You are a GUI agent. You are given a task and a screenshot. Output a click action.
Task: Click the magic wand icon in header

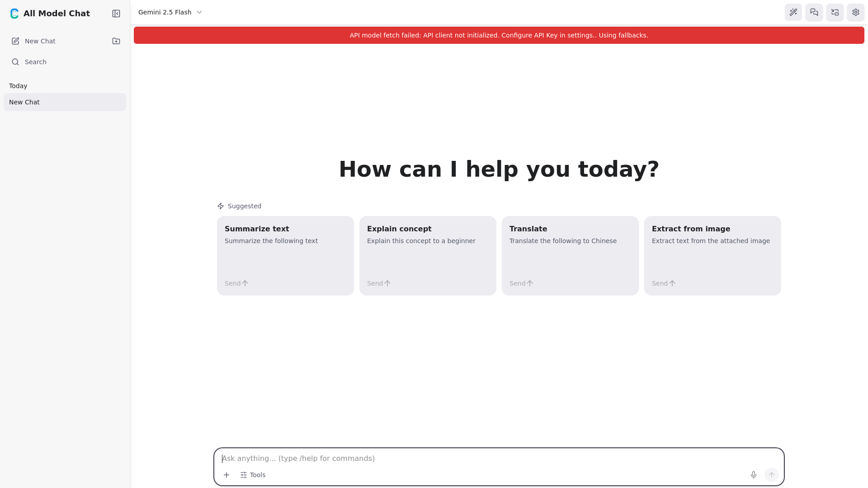[x=793, y=12]
